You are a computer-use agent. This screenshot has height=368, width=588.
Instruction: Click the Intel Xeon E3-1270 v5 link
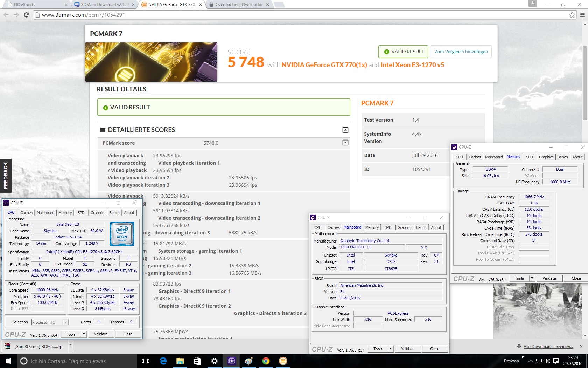pyautogui.click(x=412, y=65)
